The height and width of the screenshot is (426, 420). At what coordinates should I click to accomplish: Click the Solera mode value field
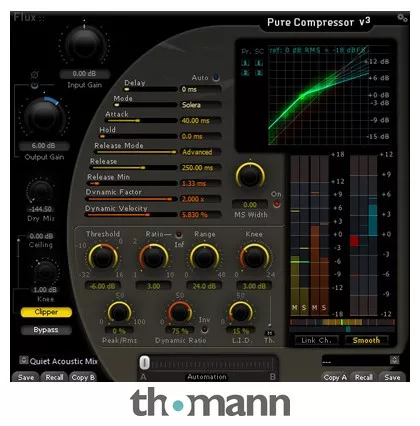(x=201, y=105)
